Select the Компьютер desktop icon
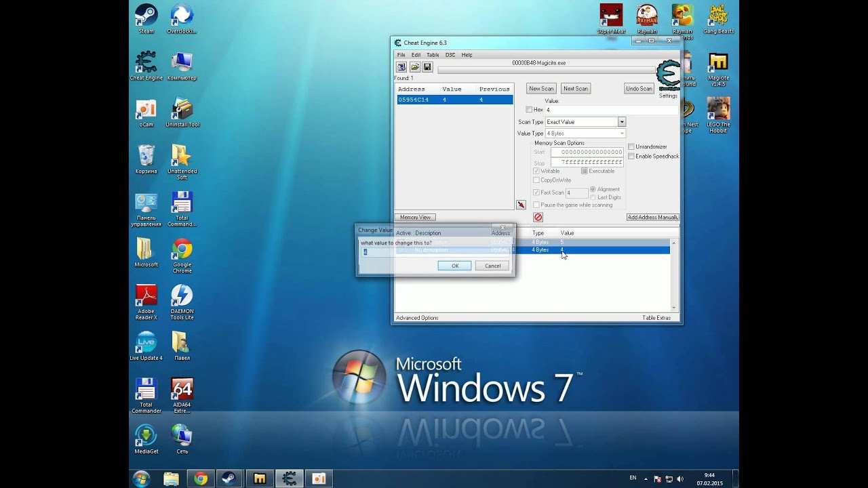 (x=182, y=66)
